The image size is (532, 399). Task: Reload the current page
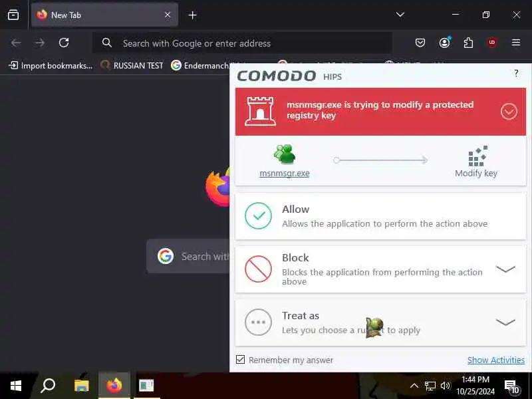click(x=64, y=43)
